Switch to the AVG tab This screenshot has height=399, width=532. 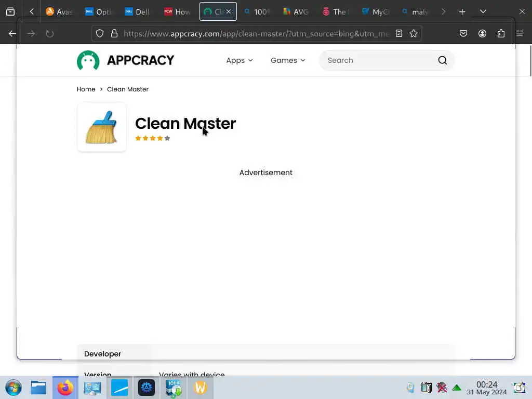(297, 11)
